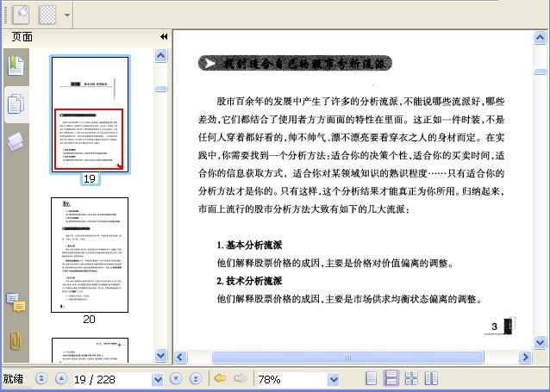This screenshot has height=392, width=550.
Task: Click the top toolbar drag grip
Action: (x=5, y=15)
